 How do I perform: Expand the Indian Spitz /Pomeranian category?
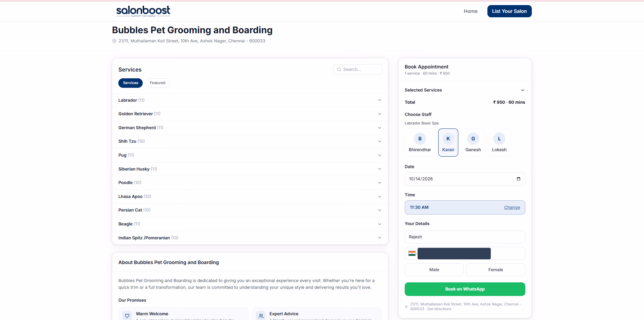[250, 238]
